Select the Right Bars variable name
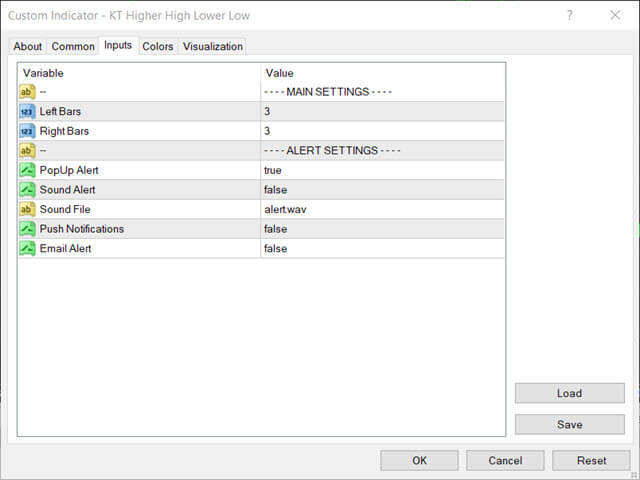Image resolution: width=640 pixels, height=480 pixels. click(x=64, y=131)
